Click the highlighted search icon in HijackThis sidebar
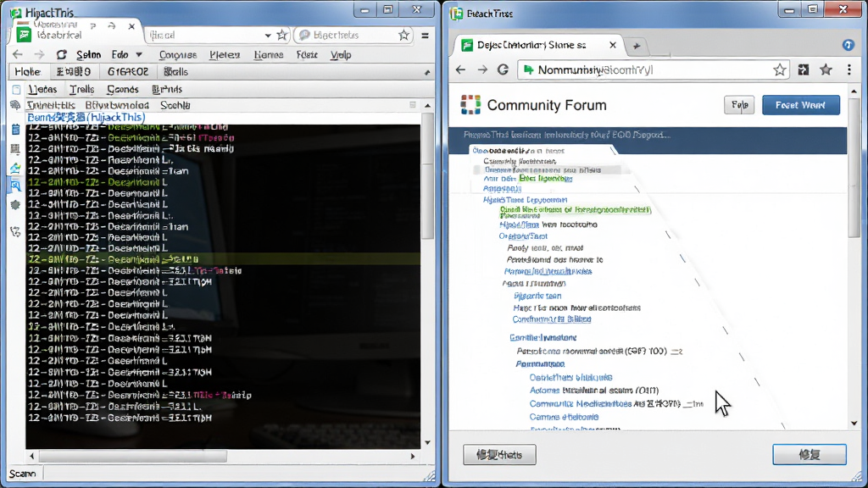 [x=15, y=186]
